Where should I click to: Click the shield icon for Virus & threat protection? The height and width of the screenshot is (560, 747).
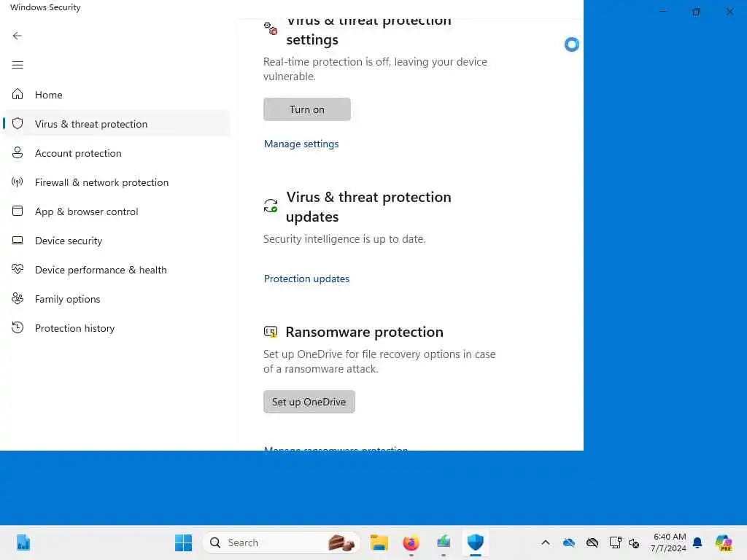click(18, 124)
